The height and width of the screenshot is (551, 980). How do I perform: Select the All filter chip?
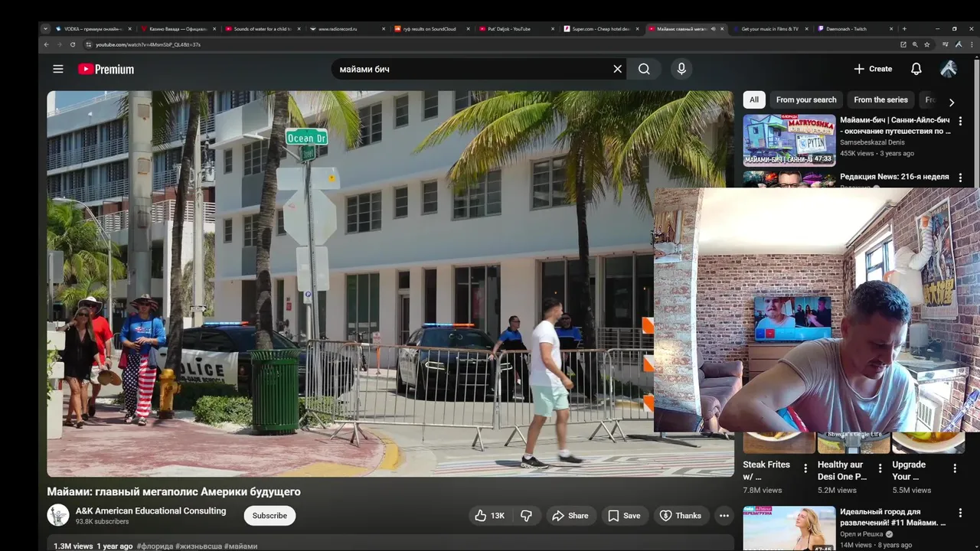tap(754, 99)
